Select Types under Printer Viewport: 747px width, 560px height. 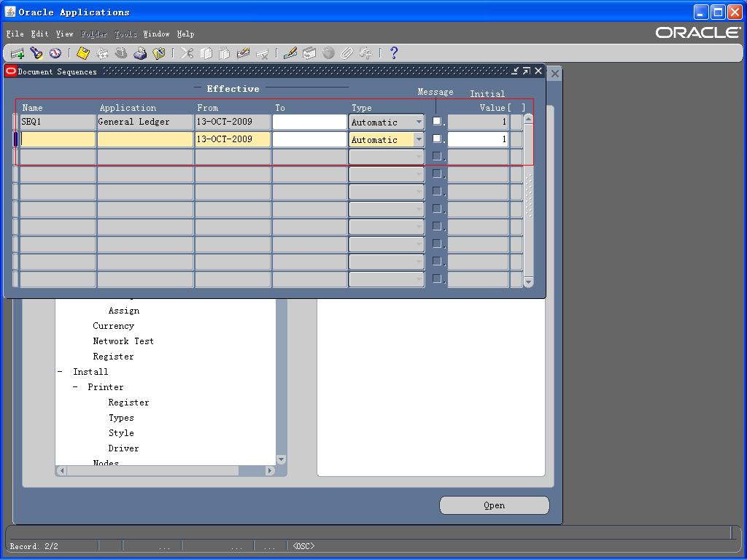[x=121, y=418]
